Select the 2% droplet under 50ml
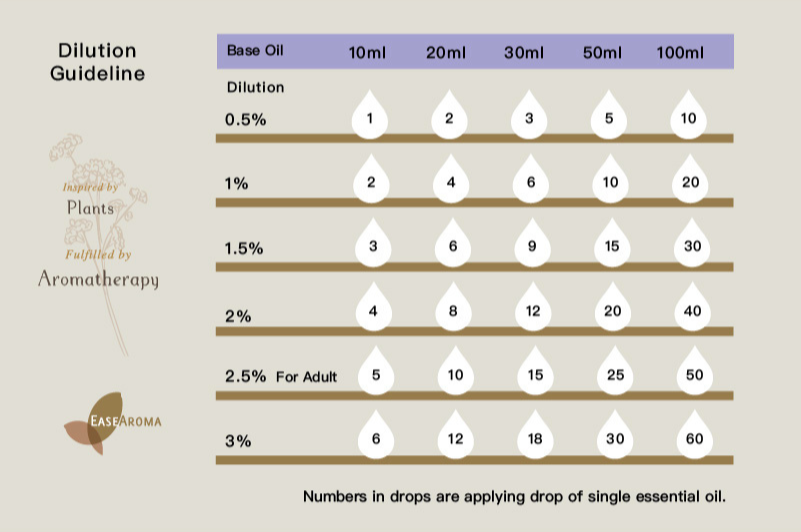 611,311
